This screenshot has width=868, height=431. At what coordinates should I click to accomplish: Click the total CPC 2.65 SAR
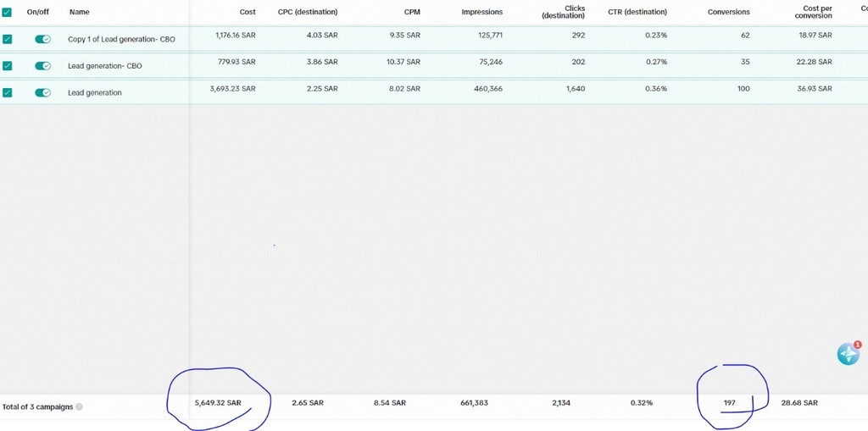pos(308,403)
